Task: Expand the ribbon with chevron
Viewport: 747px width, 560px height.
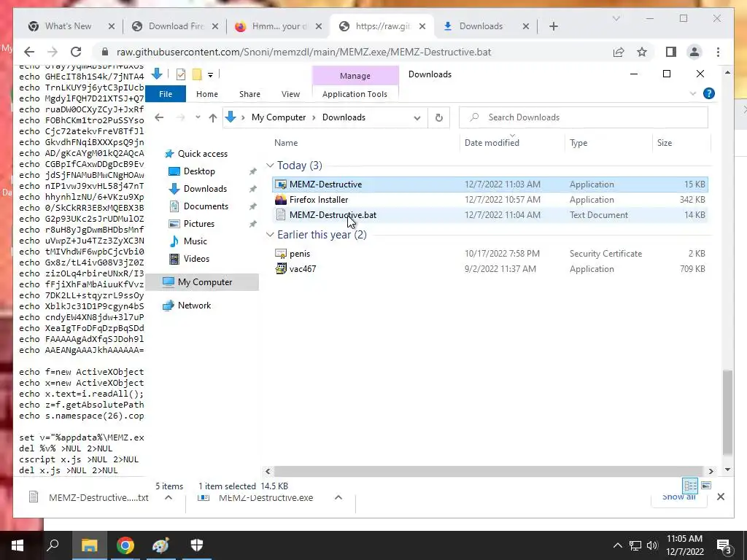Action: tap(693, 94)
